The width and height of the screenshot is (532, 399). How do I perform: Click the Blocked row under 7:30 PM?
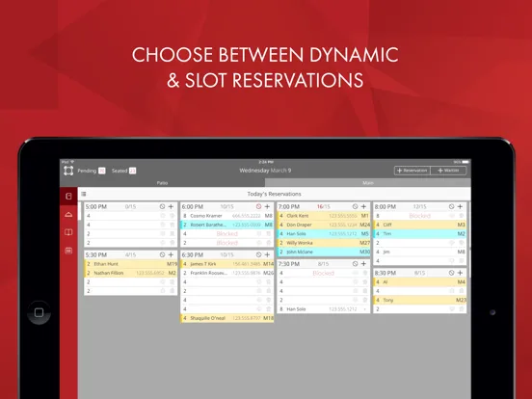[323, 273]
